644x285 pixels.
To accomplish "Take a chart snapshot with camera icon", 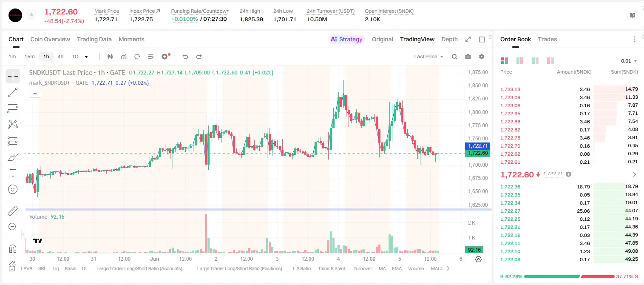I will (468, 57).
